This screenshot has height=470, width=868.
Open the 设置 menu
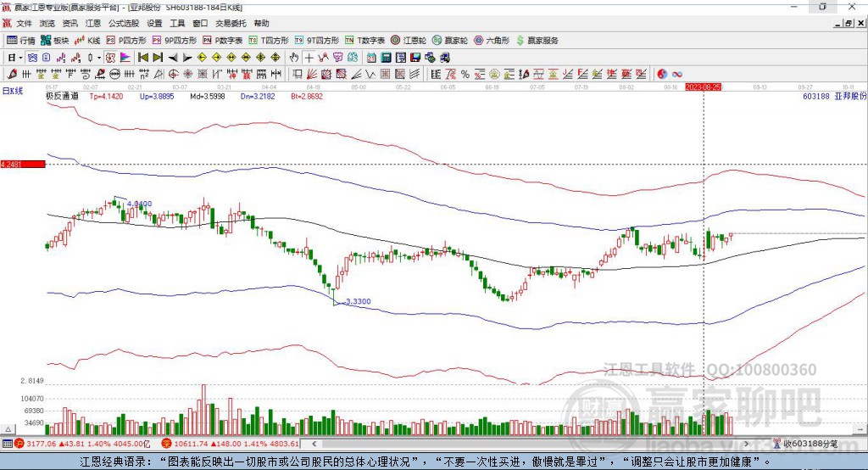[154, 23]
